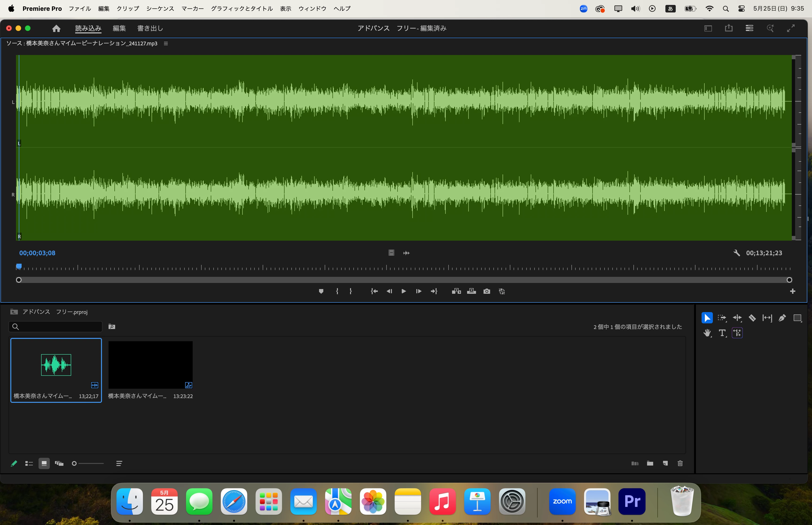Viewport: 812px width, 525px height.
Task: Open Source monitor wrench settings menu
Action: [736, 253]
